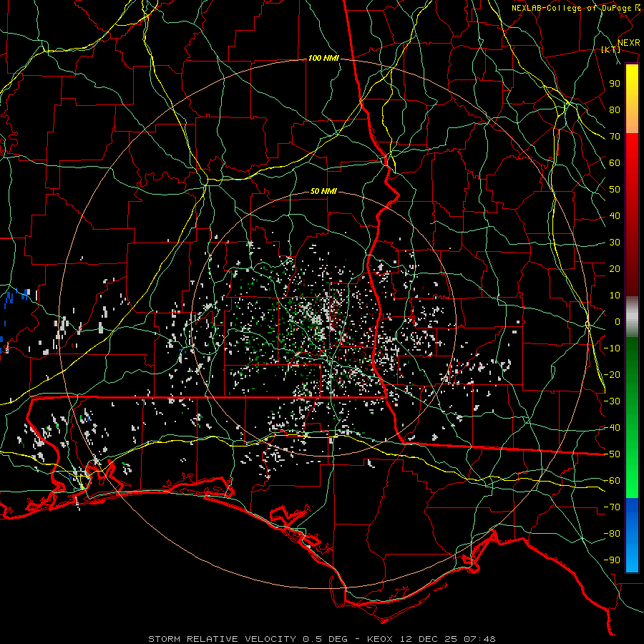Click the "40" scale value
The image size is (644, 644).
[615, 216]
